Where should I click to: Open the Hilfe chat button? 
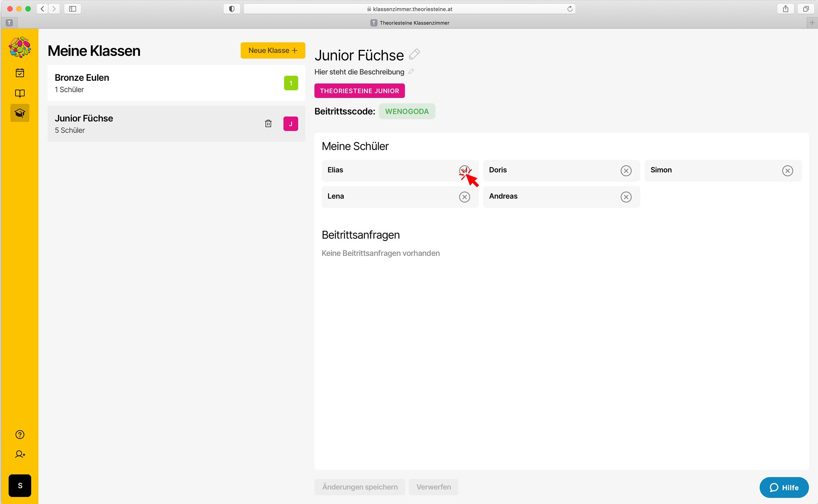point(784,487)
